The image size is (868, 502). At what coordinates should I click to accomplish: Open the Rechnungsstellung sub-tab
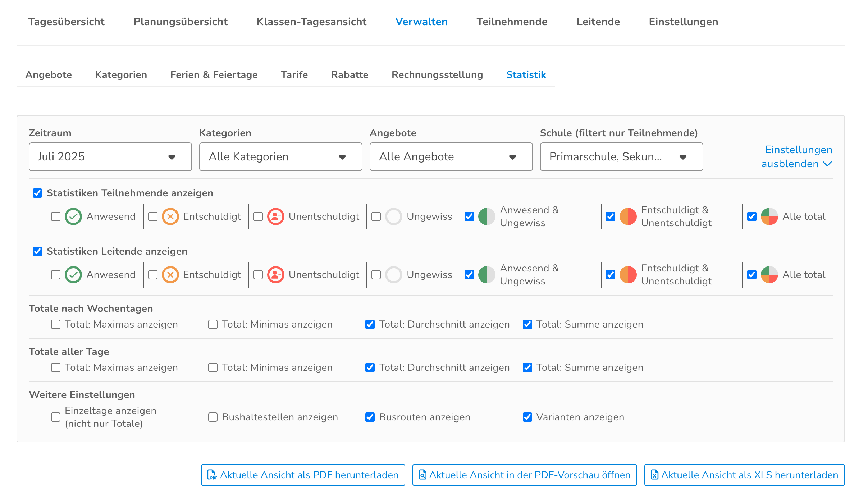(x=437, y=75)
